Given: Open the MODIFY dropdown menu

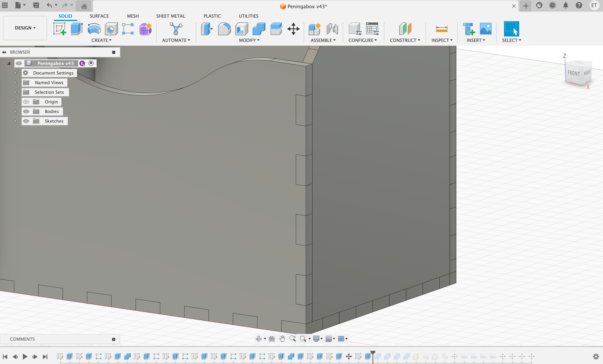Looking at the screenshot, I should (x=249, y=40).
